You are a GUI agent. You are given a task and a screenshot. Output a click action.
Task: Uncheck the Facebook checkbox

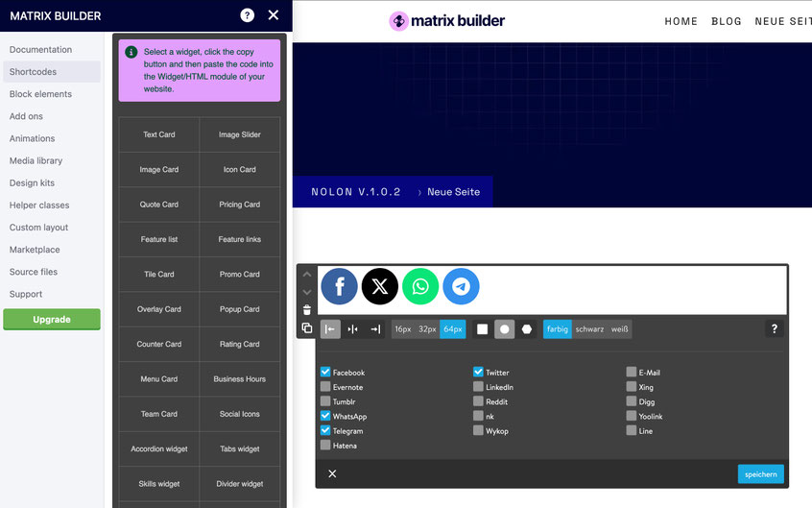pos(325,372)
